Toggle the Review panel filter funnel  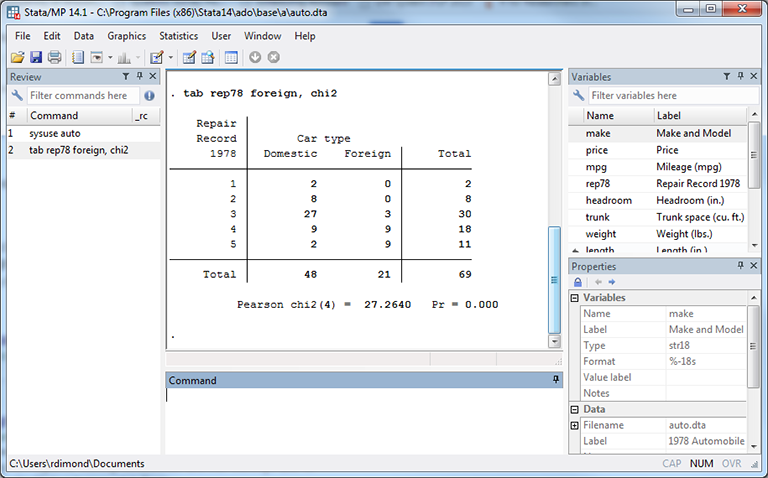[x=125, y=77]
